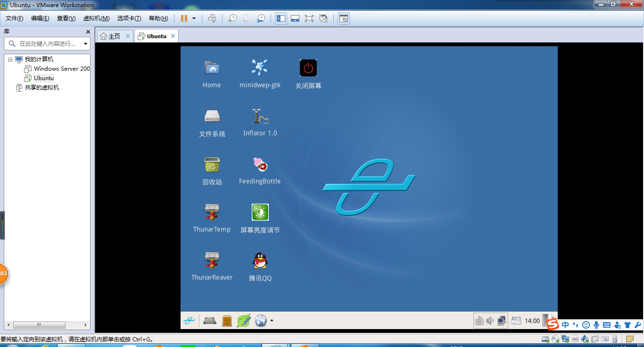Click VMware status bar printer icon
The image size is (644, 347).
point(575,339)
